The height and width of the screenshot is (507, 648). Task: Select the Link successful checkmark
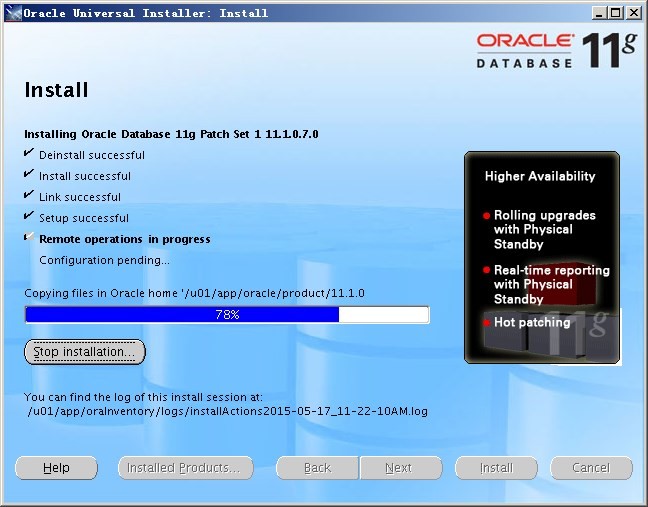tap(29, 196)
